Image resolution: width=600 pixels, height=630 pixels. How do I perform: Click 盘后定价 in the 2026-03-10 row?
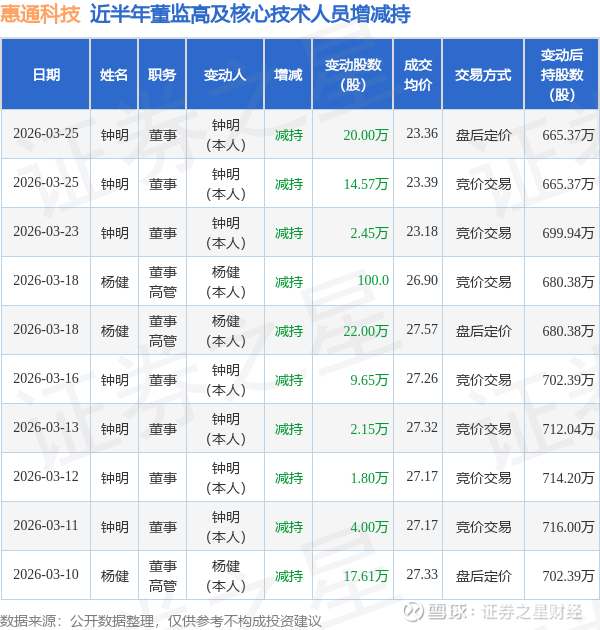pyautogui.click(x=483, y=577)
